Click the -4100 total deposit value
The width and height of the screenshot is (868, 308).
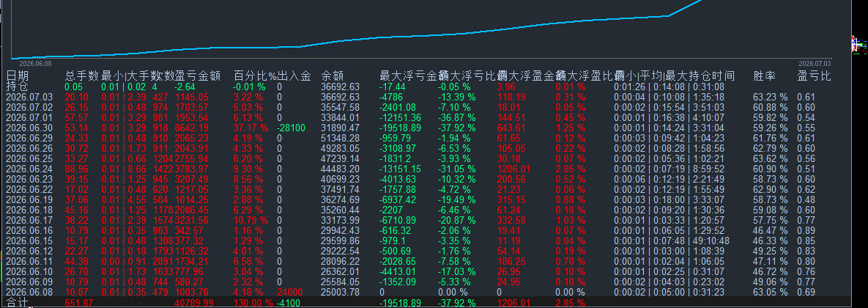tap(289, 303)
